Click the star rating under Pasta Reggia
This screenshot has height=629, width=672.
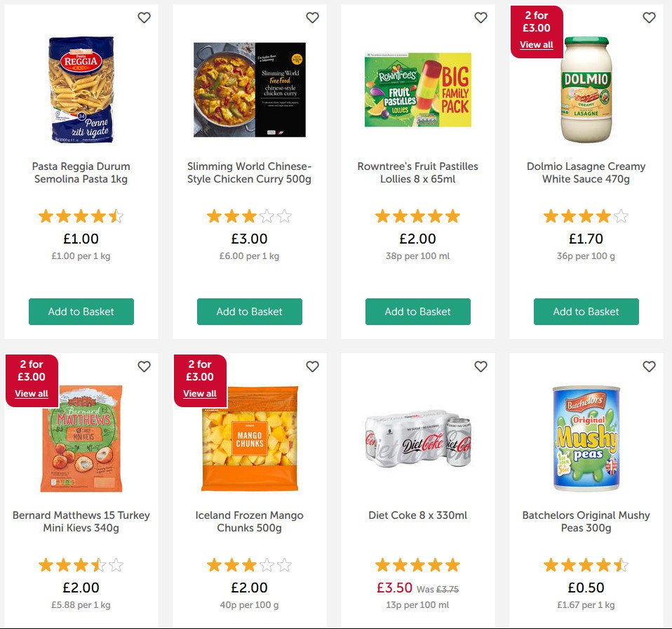pyautogui.click(x=81, y=216)
